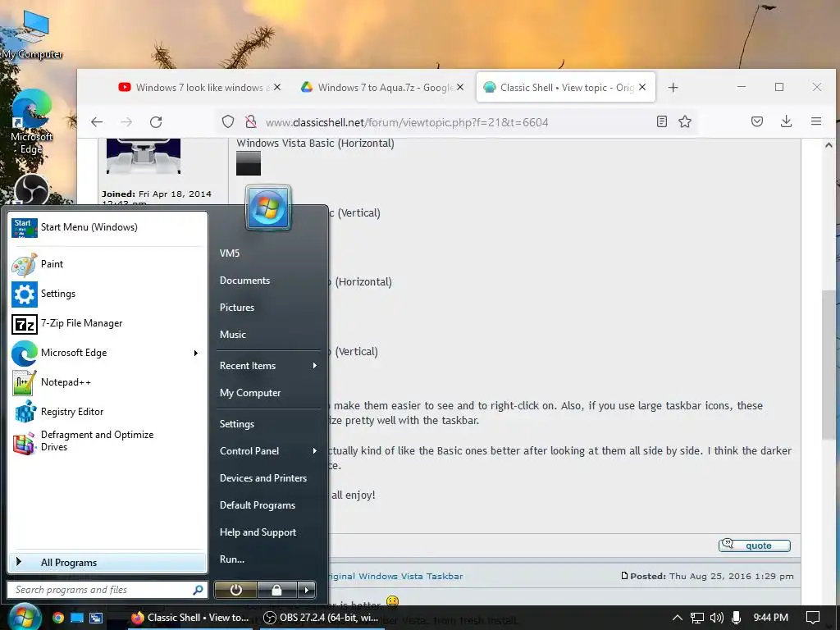Expand Control Panel submenu
The image size is (840, 630).
[314, 451]
